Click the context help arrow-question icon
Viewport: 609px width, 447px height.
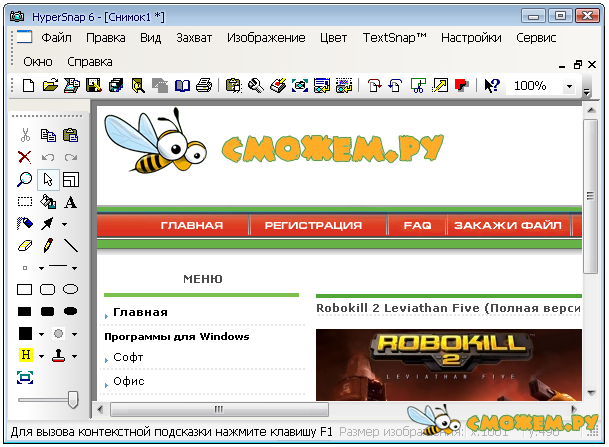point(491,85)
